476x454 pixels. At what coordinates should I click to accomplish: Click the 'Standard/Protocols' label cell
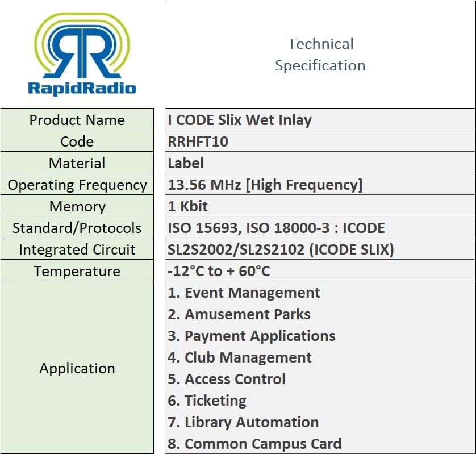[x=77, y=227]
